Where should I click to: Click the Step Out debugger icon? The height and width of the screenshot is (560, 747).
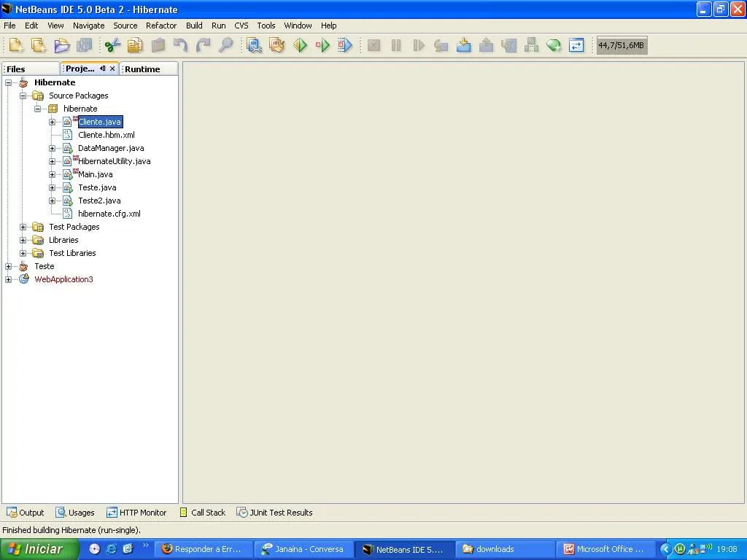point(486,46)
